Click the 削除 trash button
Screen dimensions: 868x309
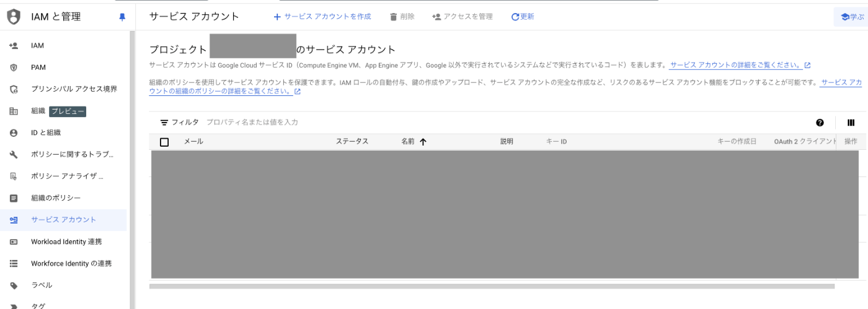pos(402,17)
